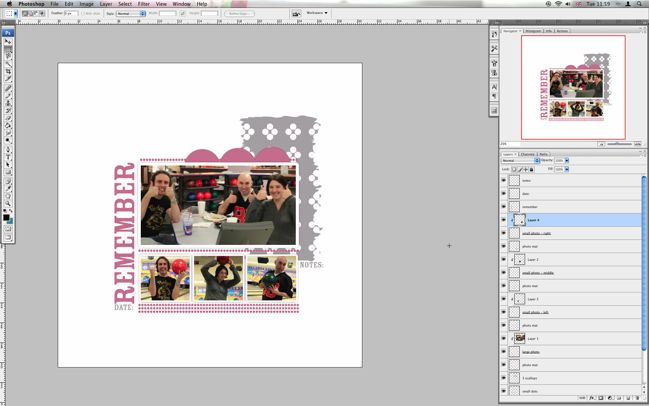649x406 pixels.
Task: Select the Hand tool
Action: click(x=8, y=196)
